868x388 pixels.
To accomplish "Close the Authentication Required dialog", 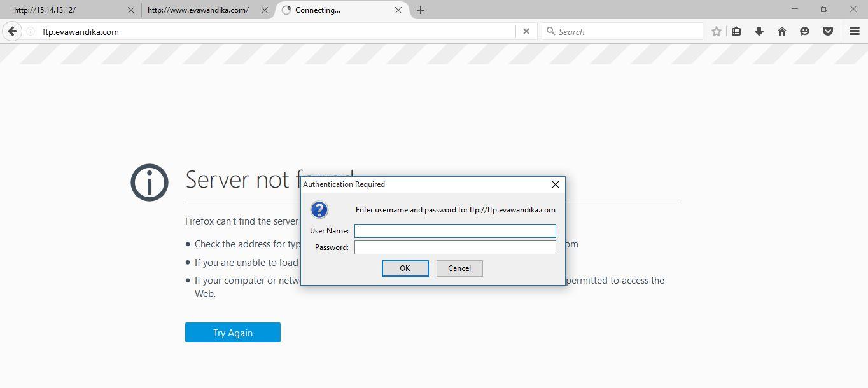I will [556, 184].
